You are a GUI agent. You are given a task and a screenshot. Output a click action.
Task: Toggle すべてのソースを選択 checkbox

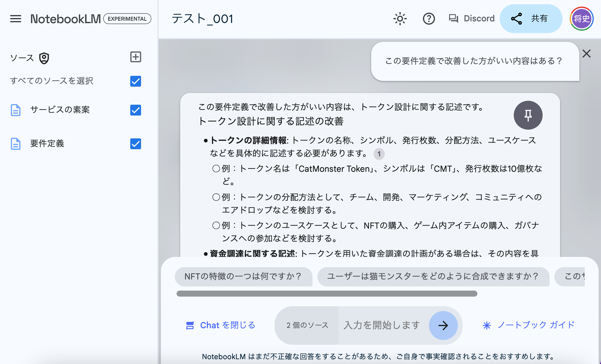coord(136,81)
